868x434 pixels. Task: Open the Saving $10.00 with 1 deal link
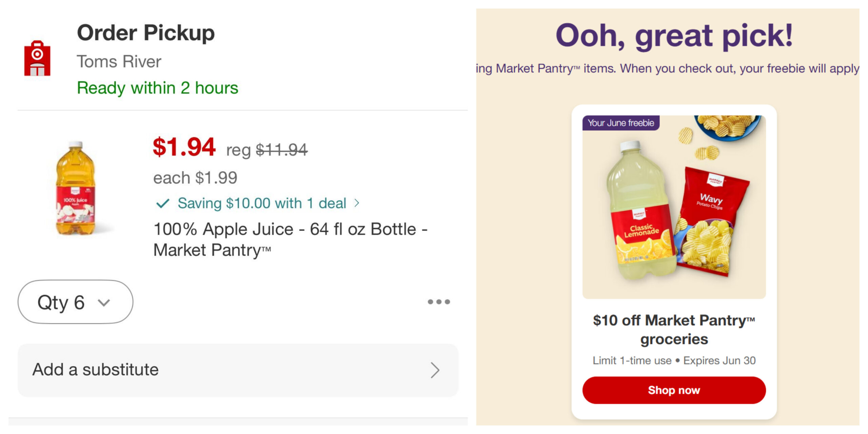pos(262,203)
